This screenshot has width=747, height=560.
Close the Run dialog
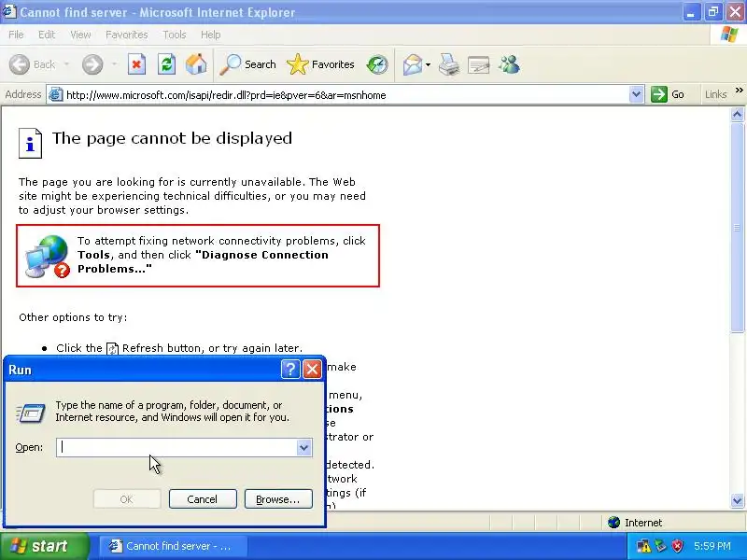[x=312, y=369]
